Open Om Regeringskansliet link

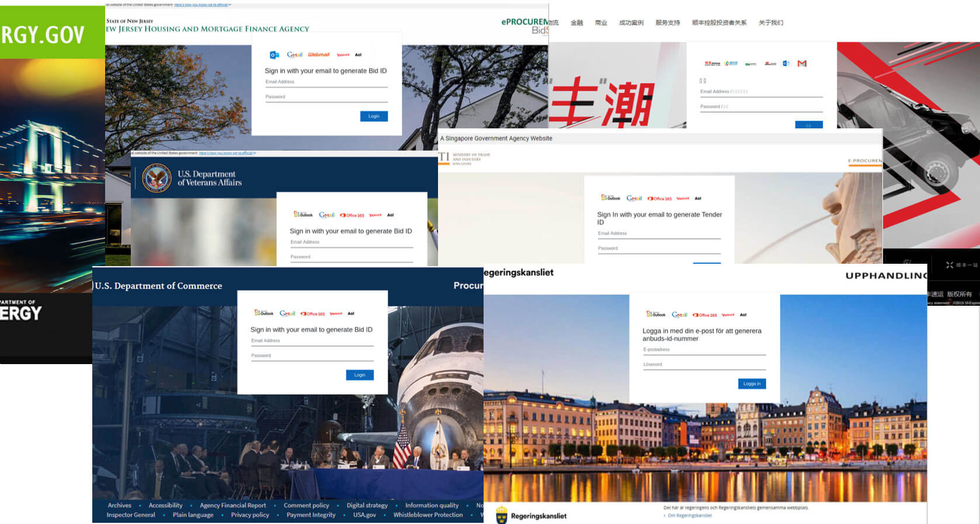(690, 515)
